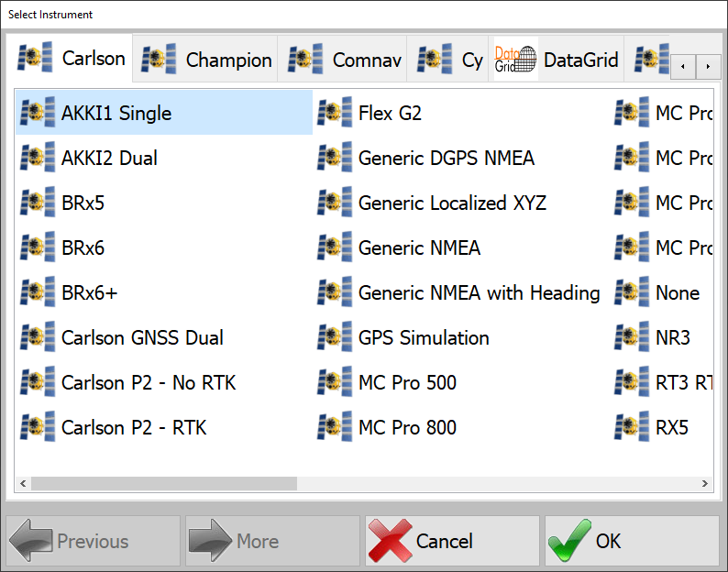
Task: Select the 'None' label
Action: [x=678, y=292]
